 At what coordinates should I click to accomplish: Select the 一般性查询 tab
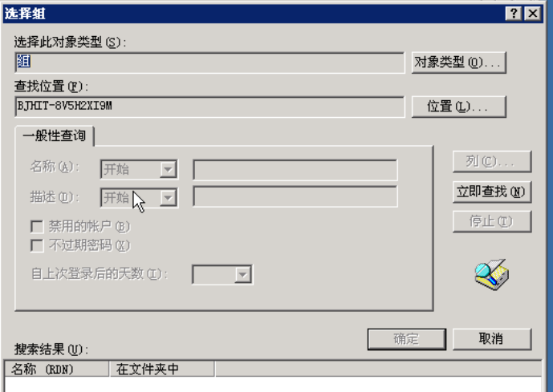click(55, 135)
